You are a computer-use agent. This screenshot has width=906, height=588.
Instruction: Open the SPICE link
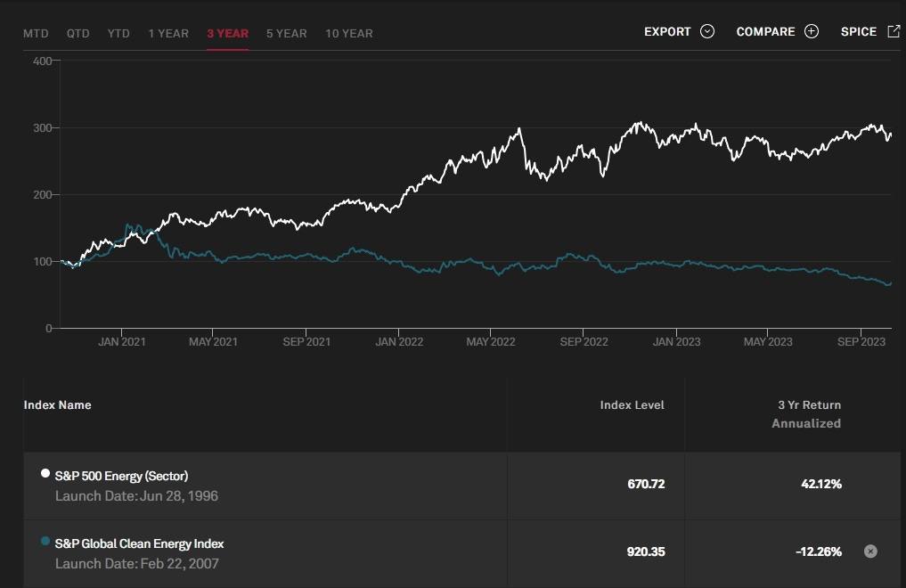(859, 32)
